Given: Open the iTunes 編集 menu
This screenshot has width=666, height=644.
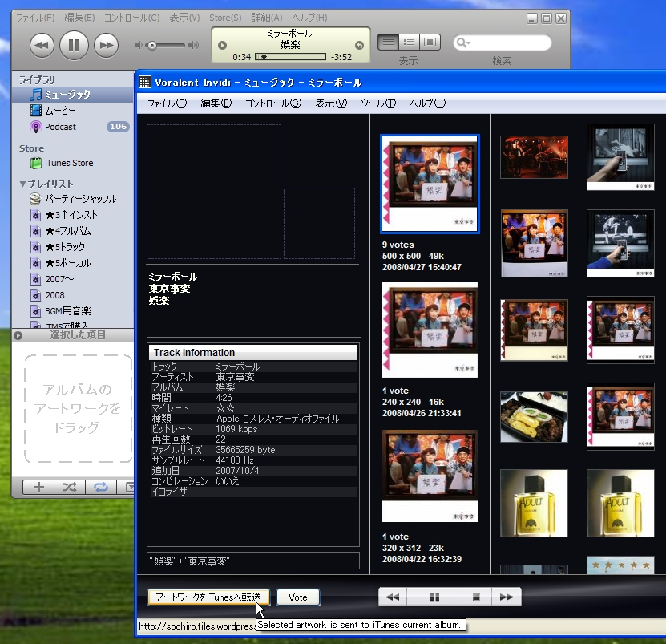Looking at the screenshot, I should coord(79,18).
